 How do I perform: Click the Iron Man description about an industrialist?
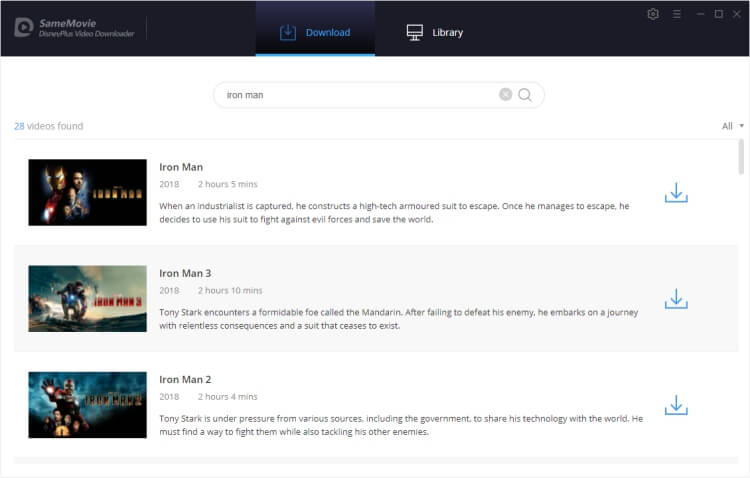point(394,212)
